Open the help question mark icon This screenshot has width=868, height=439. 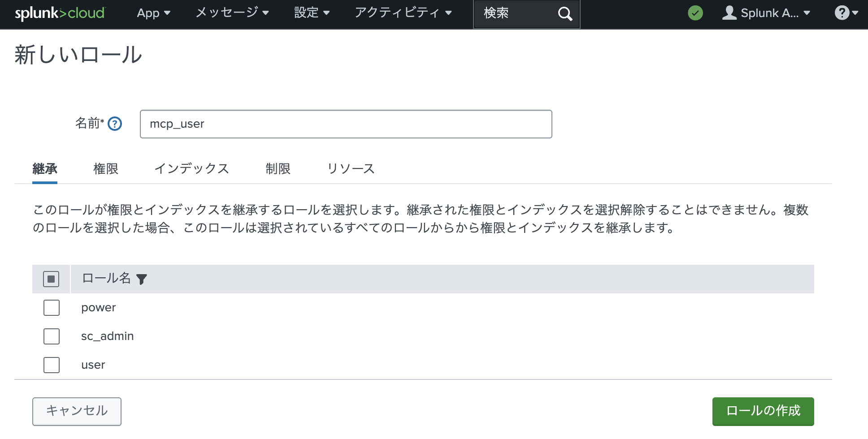pyautogui.click(x=842, y=13)
